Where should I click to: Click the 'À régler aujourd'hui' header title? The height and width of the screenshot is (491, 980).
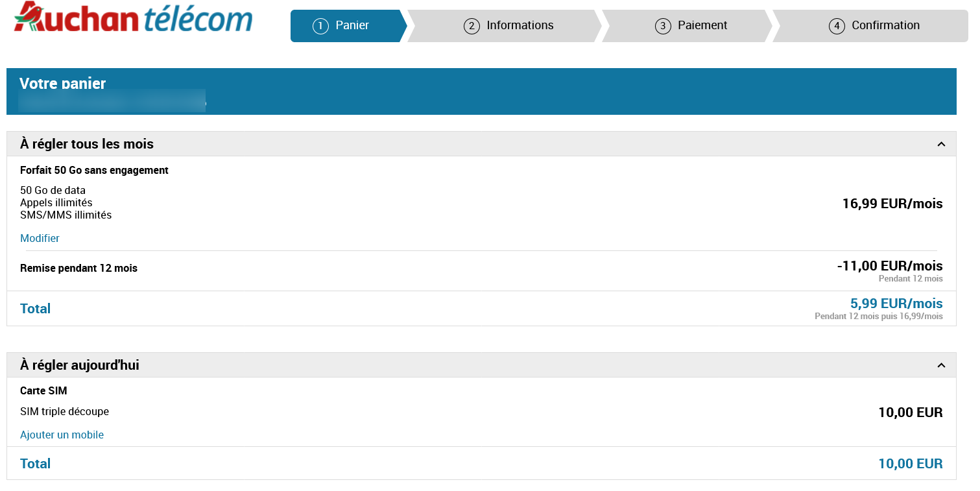pyautogui.click(x=80, y=365)
